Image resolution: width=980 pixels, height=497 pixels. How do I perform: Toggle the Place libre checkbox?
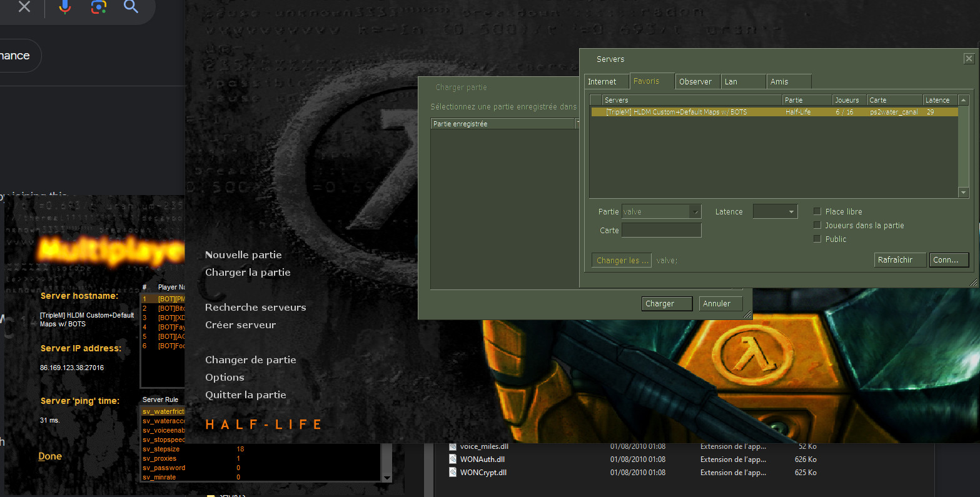[x=817, y=211]
